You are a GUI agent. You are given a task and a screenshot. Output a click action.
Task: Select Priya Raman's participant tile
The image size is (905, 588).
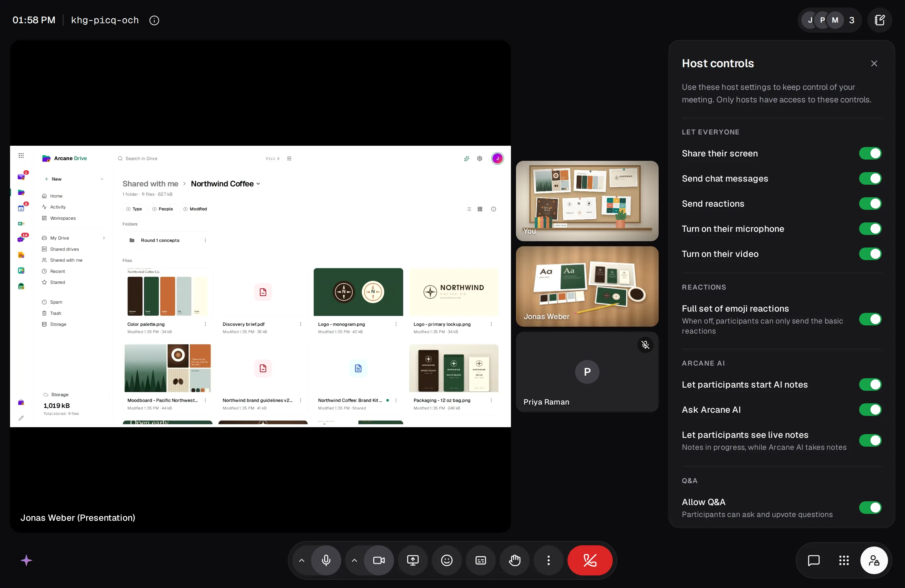pos(587,372)
